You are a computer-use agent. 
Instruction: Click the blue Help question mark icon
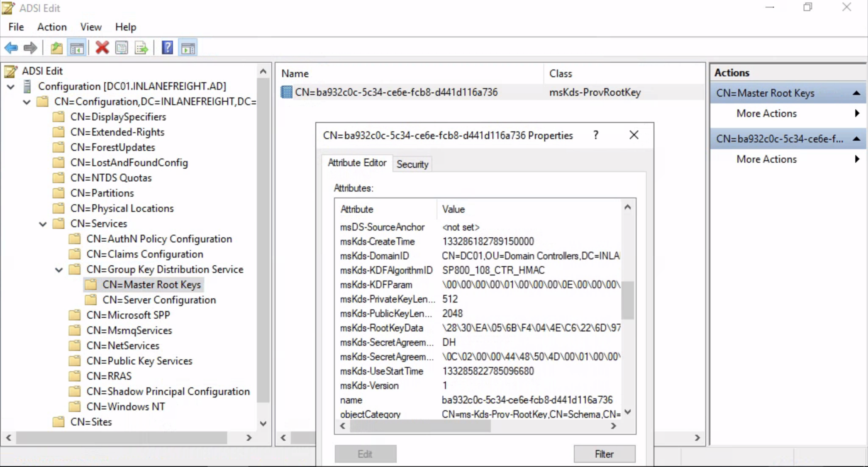coord(167,48)
